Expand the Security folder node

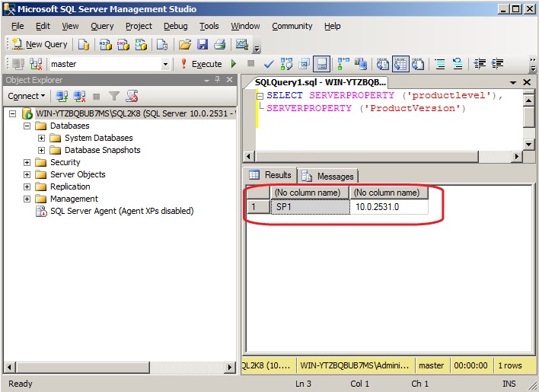click(27, 162)
